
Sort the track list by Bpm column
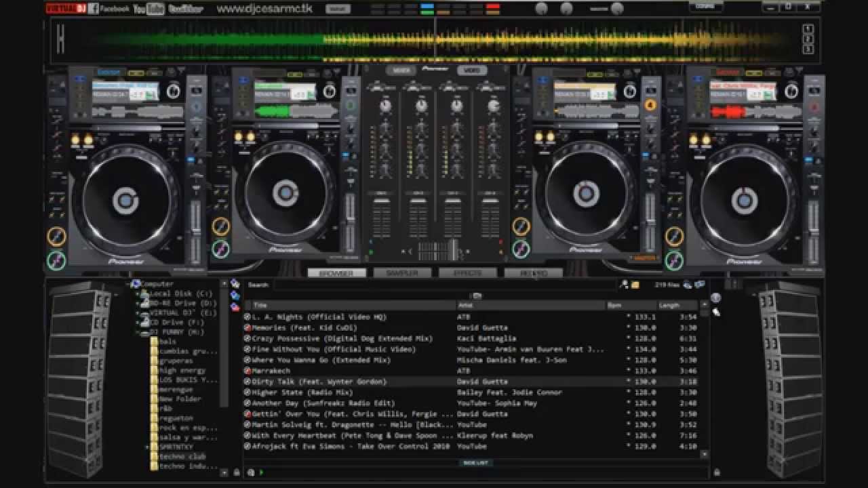tap(615, 306)
